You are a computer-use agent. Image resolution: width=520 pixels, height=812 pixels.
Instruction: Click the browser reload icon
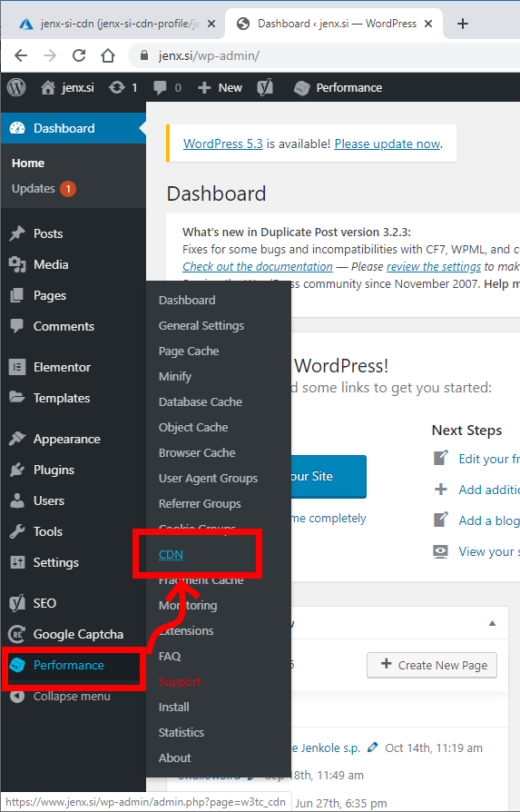(x=79, y=54)
